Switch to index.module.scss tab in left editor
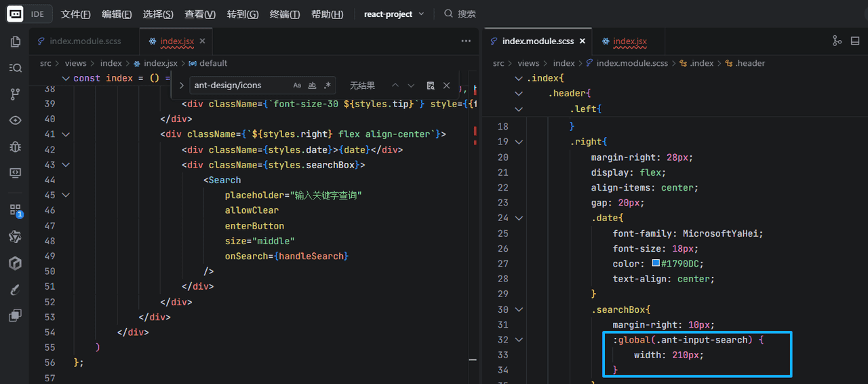Screen dimensions: 868x384 point(85,41)
